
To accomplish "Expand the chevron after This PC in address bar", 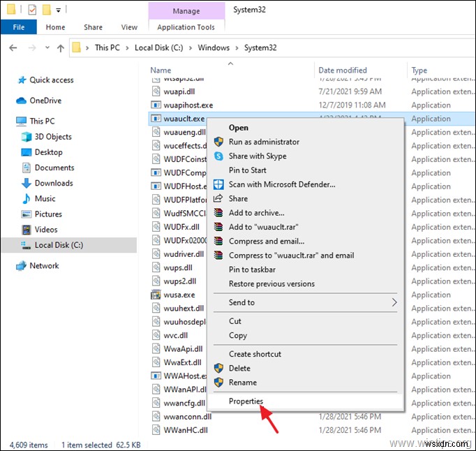I will (x=127, y=48).
